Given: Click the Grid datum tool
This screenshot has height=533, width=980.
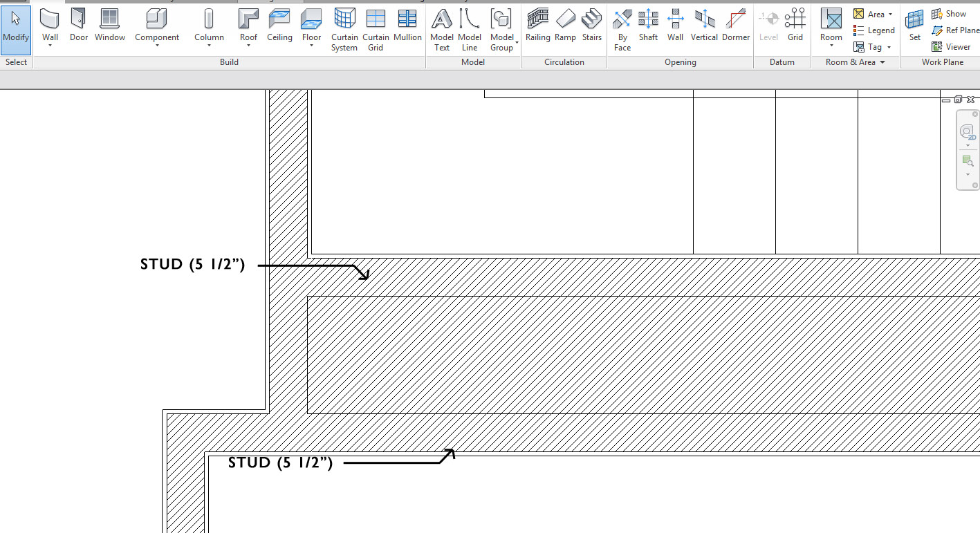Looking at the screenshot, I should [x=795, y=26].
